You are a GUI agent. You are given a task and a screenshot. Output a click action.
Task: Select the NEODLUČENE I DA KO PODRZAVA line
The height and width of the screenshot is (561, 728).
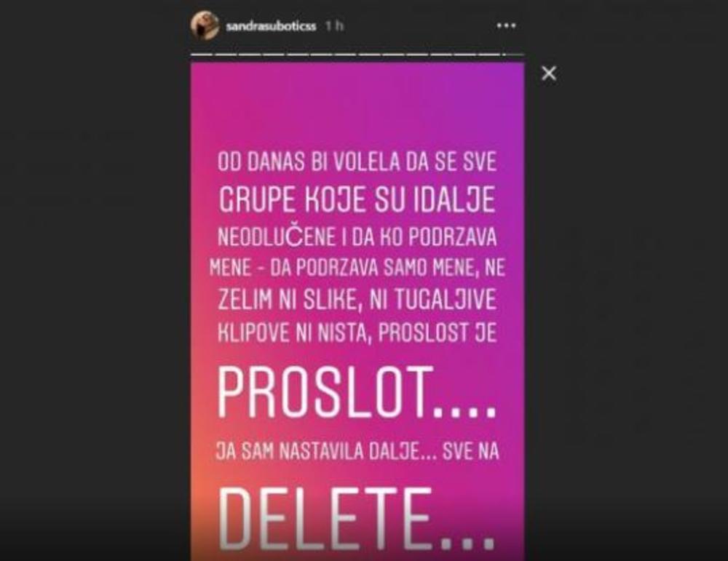(x=357, y=236)
